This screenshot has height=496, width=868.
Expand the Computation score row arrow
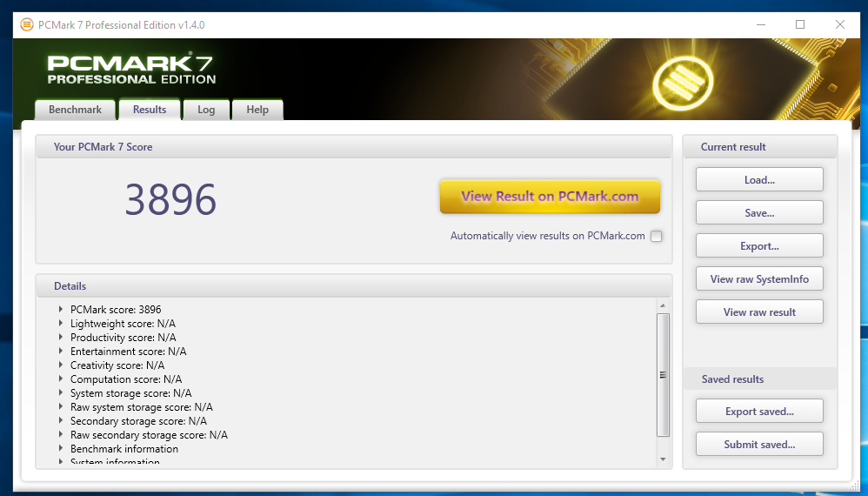[61, 379]
